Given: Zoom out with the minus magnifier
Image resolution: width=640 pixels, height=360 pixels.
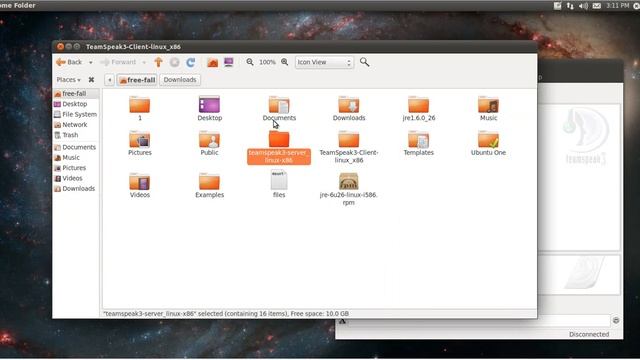Looking at the screenshot, I should point(250,62).
